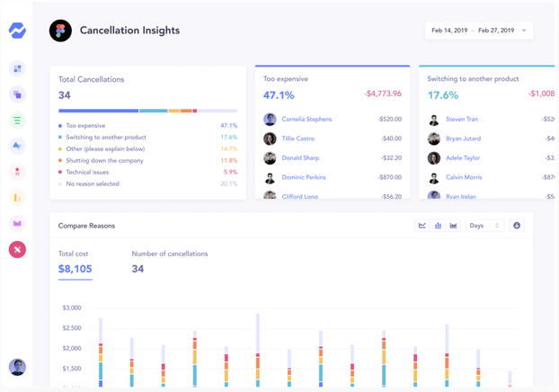This screenshot has height=392, width=559.
Task: Open the green list lines sidebar icon
Action: tap(17, 120)
